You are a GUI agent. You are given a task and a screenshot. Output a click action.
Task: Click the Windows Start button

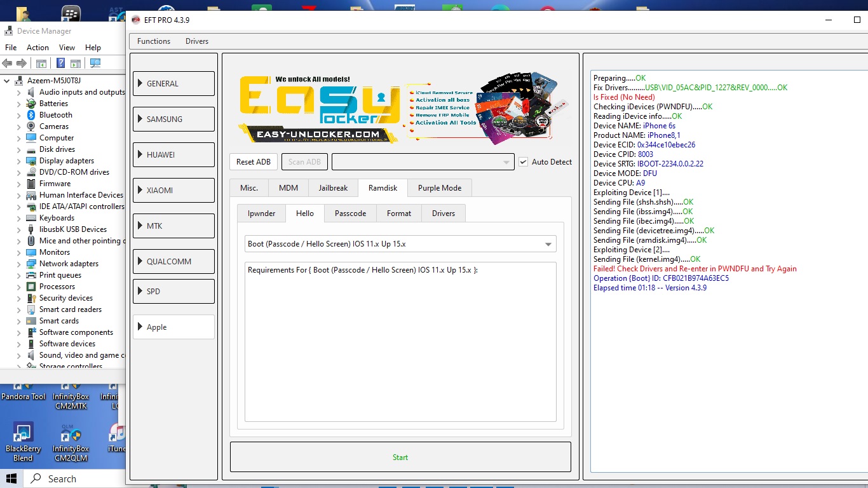tap(11, 478)
